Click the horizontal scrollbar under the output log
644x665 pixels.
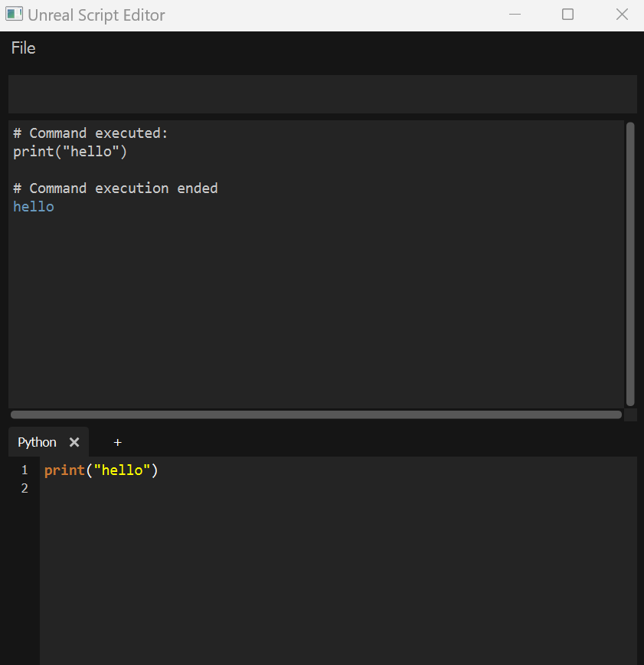point(315,414)
